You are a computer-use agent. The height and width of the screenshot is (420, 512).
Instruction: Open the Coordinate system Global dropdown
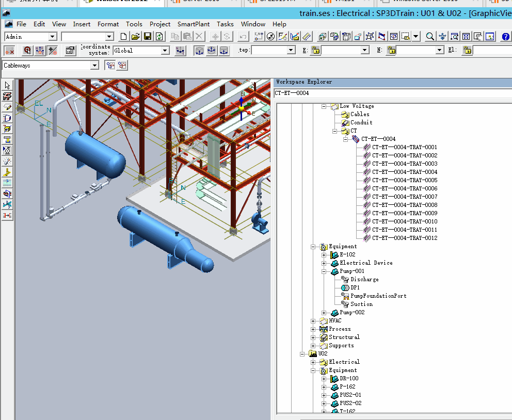pyautogui.click(x=165, y=51)
